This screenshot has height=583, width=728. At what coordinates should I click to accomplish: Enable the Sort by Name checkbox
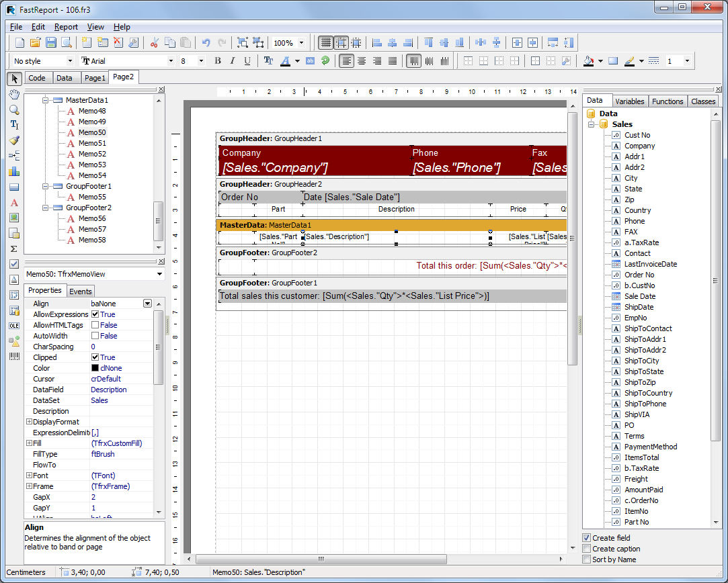(x=587, y=559)
